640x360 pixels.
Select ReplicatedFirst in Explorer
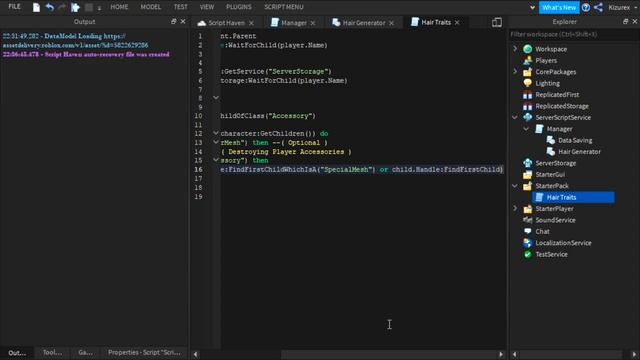click(x=557, y=95)
